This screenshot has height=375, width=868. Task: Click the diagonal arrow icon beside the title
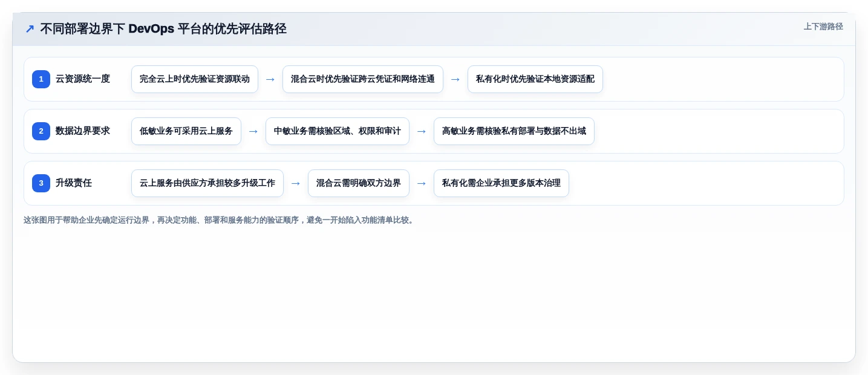tap(30, 29)
